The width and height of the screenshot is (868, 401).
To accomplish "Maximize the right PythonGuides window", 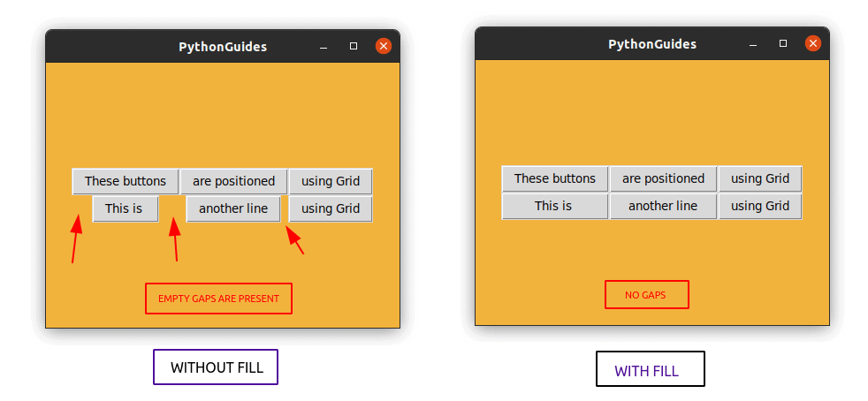I will [783, 43].
